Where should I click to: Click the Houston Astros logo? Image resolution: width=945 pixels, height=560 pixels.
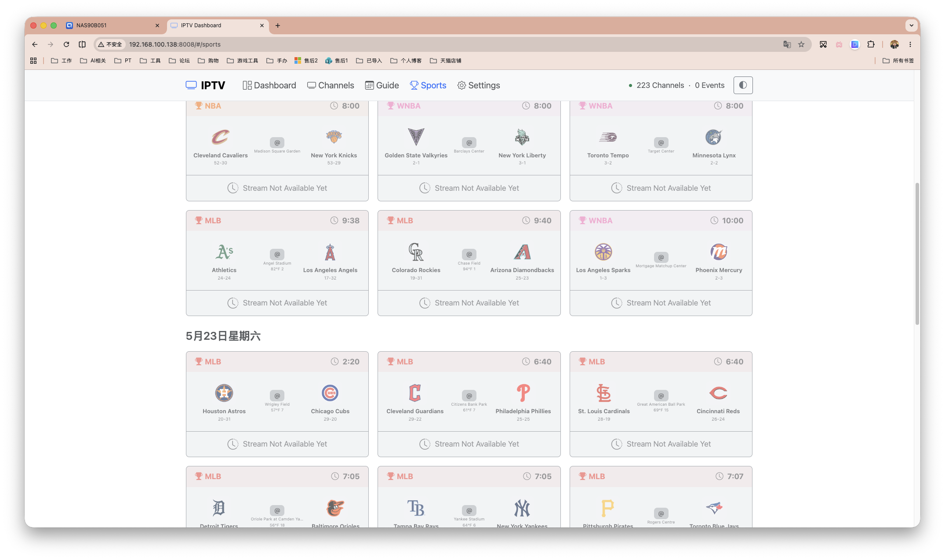coord(224,393)
